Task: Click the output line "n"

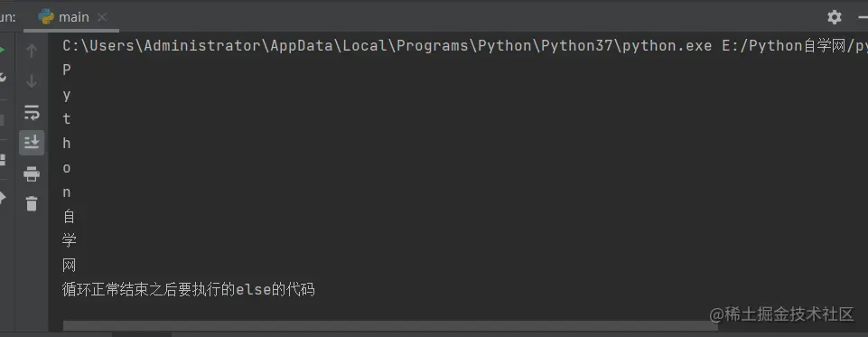Action: [67, 192]
